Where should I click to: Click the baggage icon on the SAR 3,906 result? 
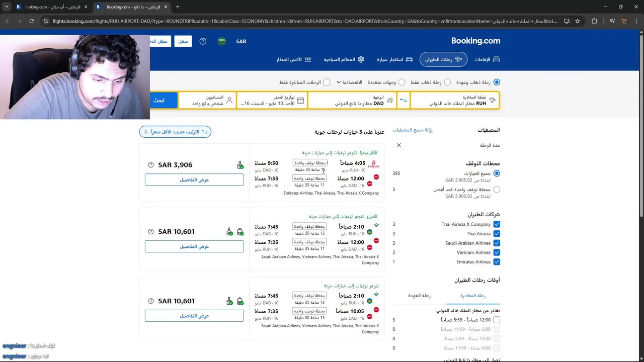coord(240,165)
